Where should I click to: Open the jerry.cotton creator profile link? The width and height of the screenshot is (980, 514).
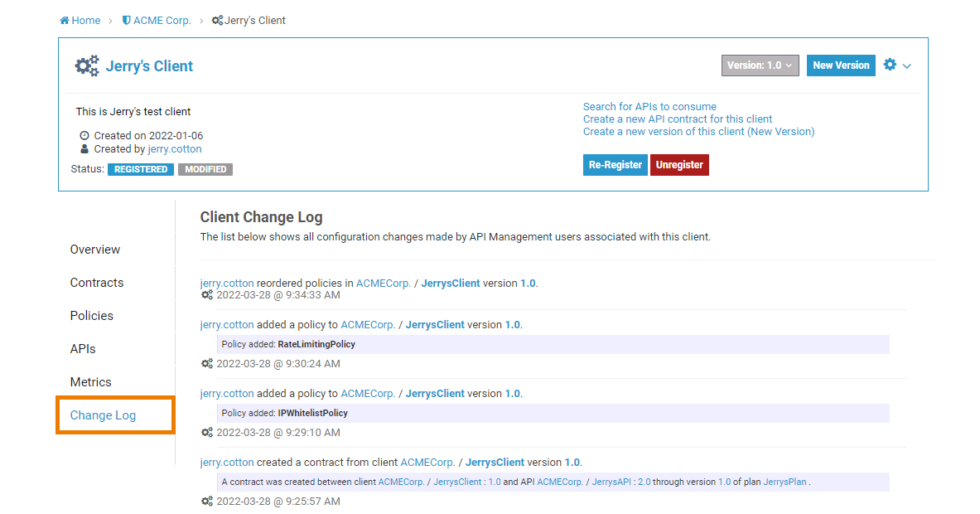tap(175, 149)
